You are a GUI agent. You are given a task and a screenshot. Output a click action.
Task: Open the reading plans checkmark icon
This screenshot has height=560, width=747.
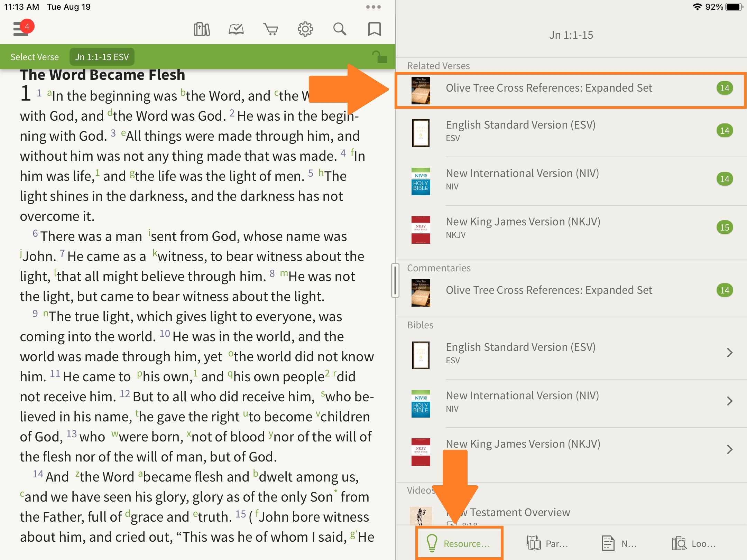click(x=236, y=29)
